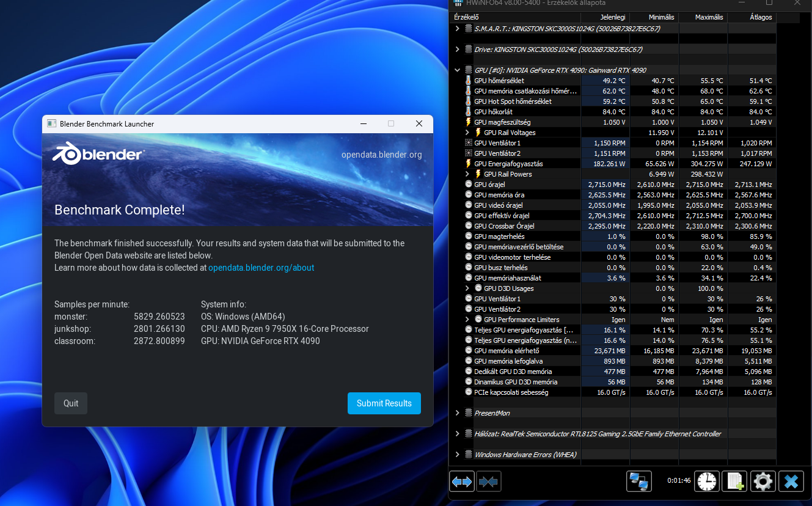Expand the PresentMon sensor group
This screenshot has height=506, width=812.
[x=457, y=413]
